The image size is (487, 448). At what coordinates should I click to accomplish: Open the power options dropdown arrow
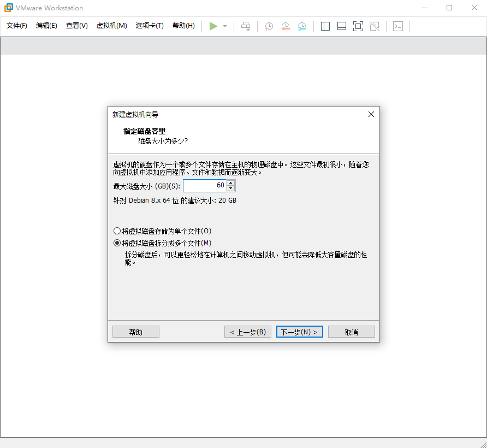(x=225, y=26)
